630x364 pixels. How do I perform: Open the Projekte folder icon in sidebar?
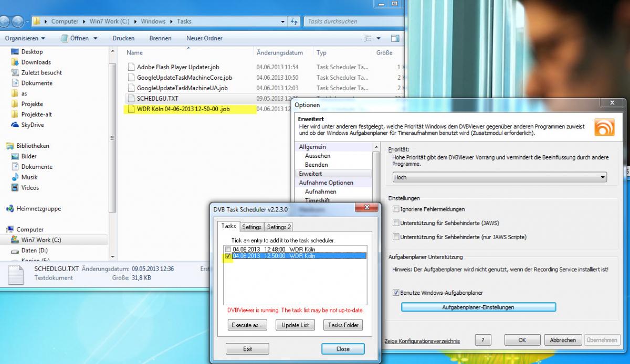point(15,104)
